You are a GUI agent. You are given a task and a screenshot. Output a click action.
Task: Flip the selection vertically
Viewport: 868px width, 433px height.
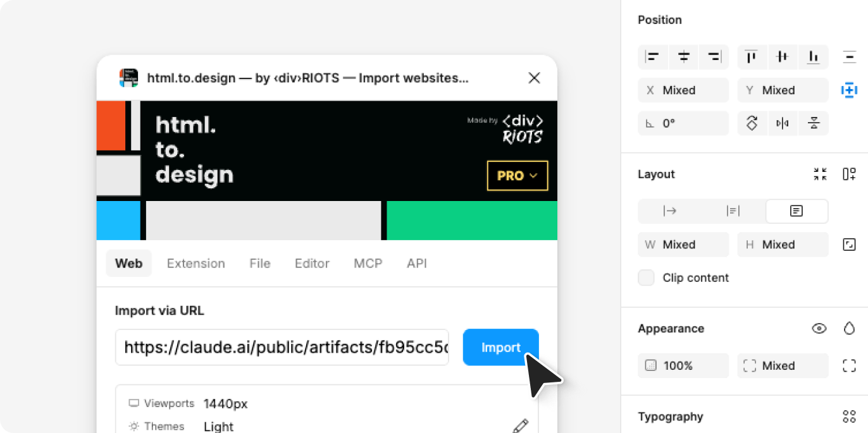point(813,123)
